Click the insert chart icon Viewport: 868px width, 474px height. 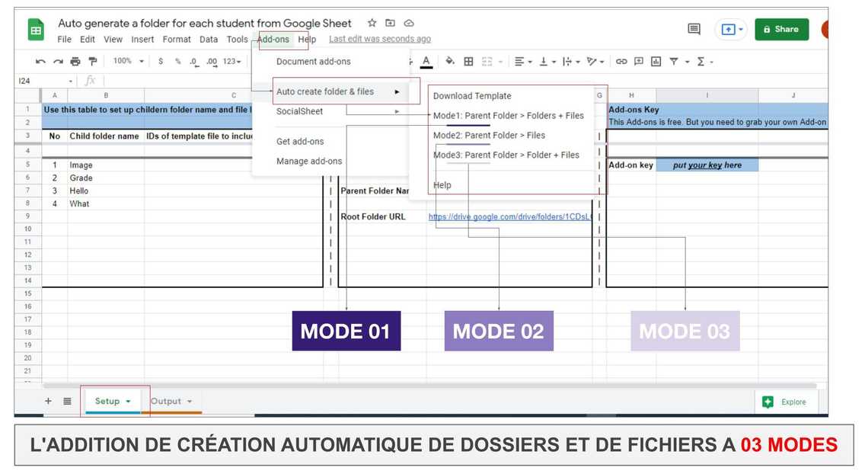point(656,62)
